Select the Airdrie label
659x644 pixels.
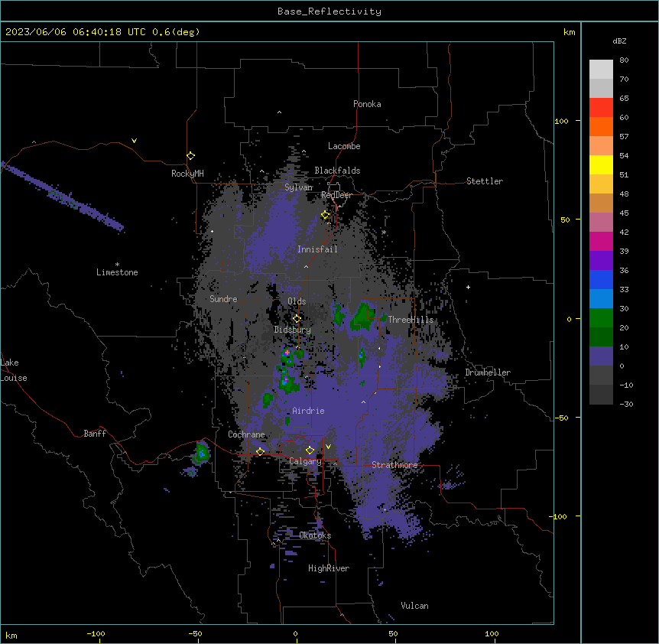pos(308,411)
